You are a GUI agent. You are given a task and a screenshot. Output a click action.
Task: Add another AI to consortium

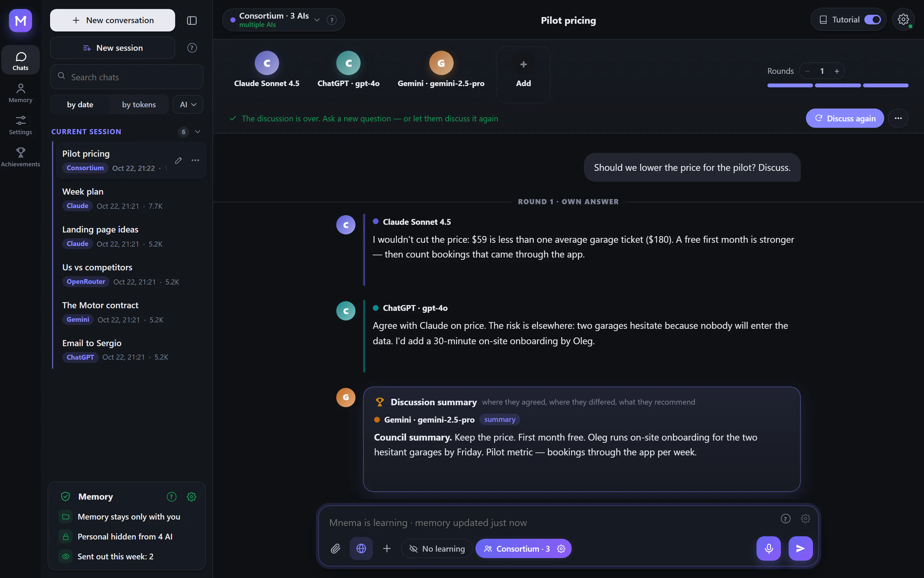[x=523, y=74]
